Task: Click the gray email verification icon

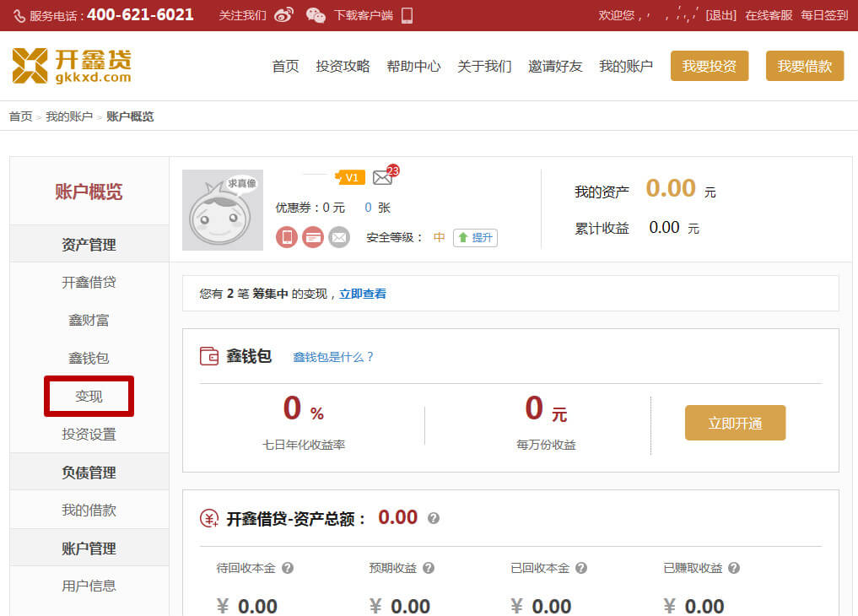Action: tap(339, 238)
